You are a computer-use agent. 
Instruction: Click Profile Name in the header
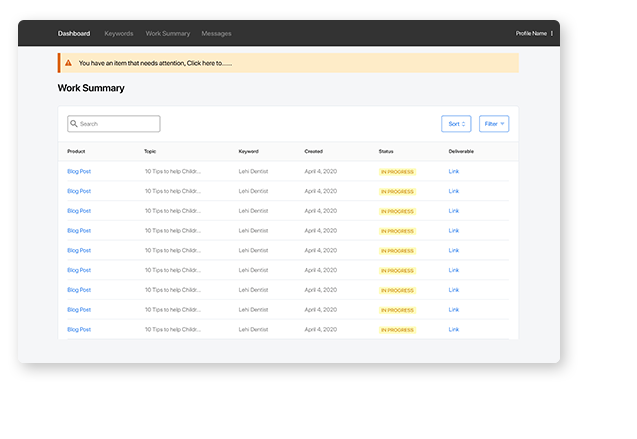531,33
